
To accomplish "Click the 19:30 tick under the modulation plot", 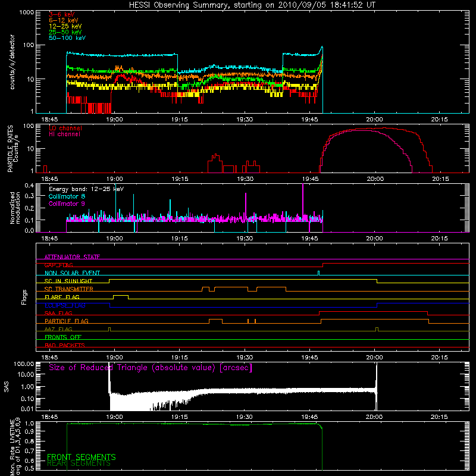I will tap(245, 239).
